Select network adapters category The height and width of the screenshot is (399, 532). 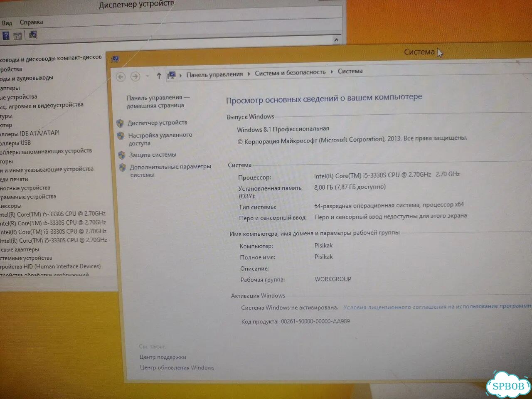point(20,249)
